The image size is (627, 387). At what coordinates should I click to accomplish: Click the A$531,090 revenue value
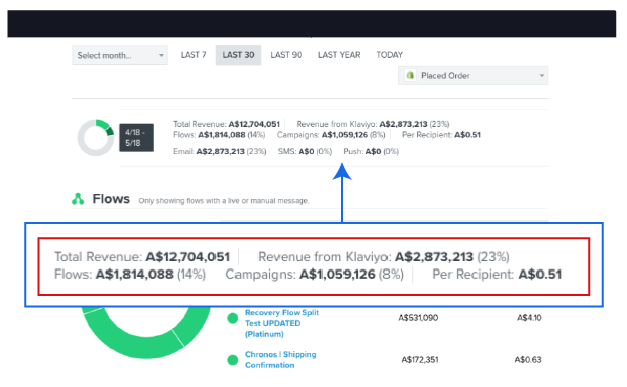pyautogui.click(x=418, y=318)
